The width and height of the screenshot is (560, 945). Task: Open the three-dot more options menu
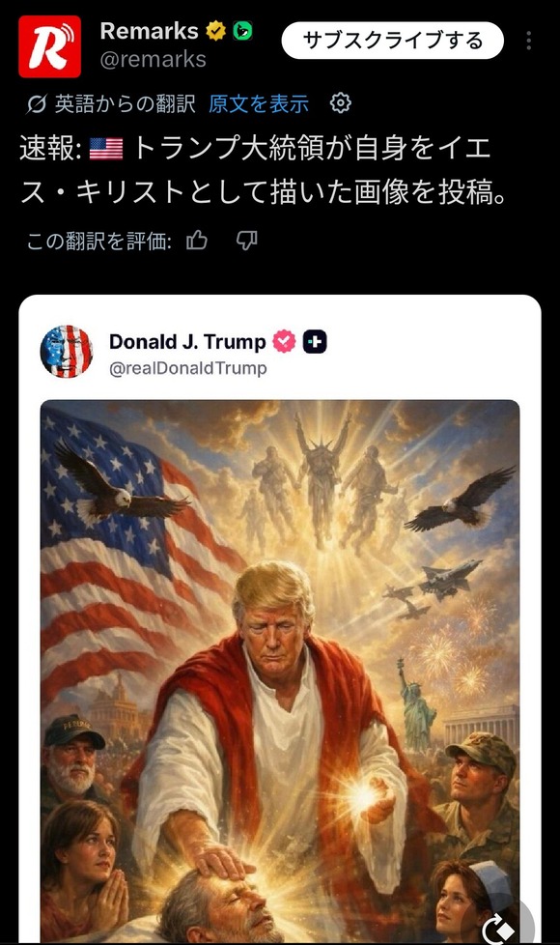[x=528, y=41]
